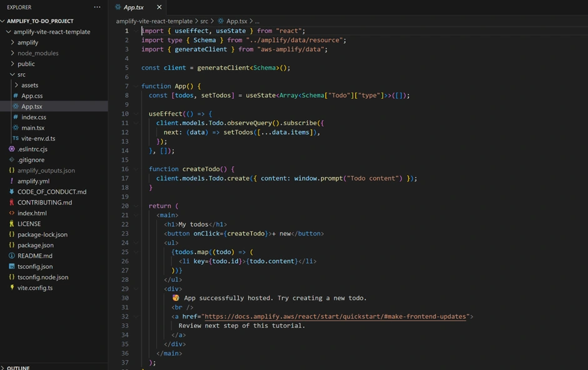Open tsconfig.json file icon
The width and height of the screenshot is (588, 370).
12,267
